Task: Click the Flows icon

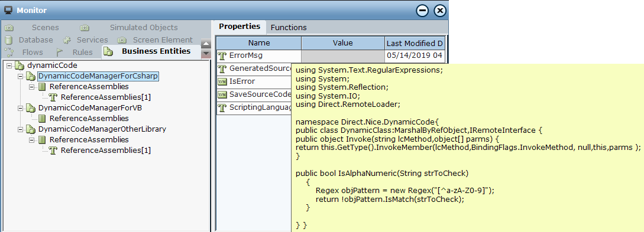Action: (x=9, y=52)
